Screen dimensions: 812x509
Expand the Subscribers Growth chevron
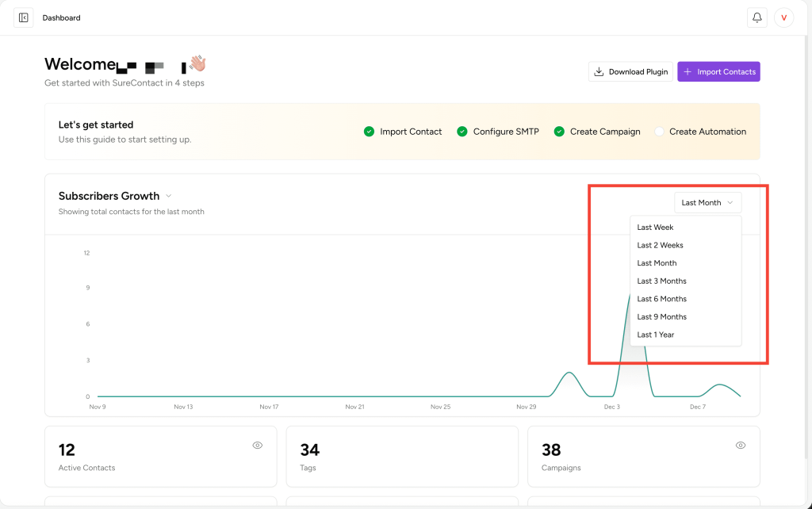click(169, 196)
